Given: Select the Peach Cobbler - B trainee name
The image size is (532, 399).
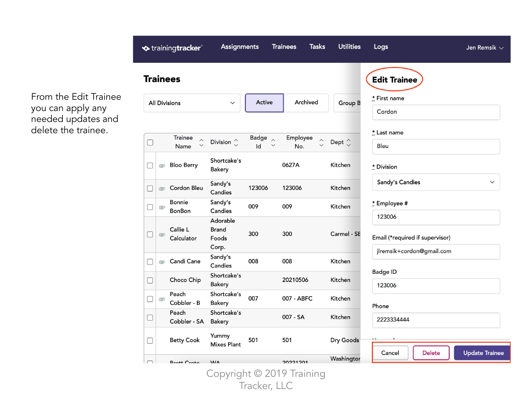Looking at the screenshot, I should click(x=185, y=299).
